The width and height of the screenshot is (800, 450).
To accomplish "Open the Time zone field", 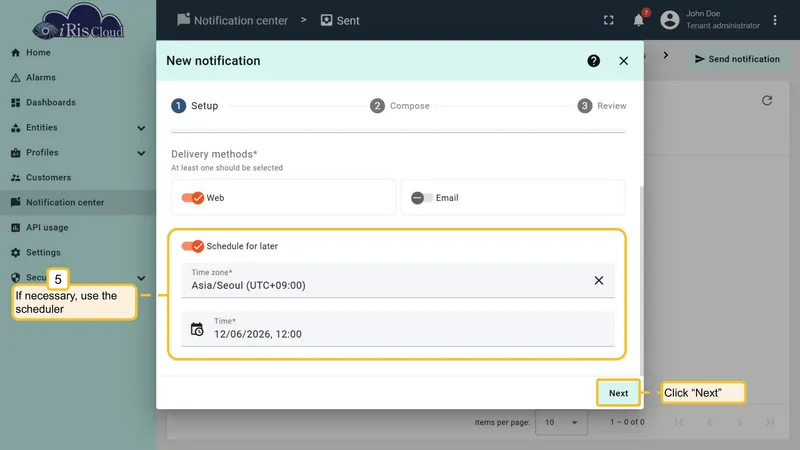I will coord(398,280).
